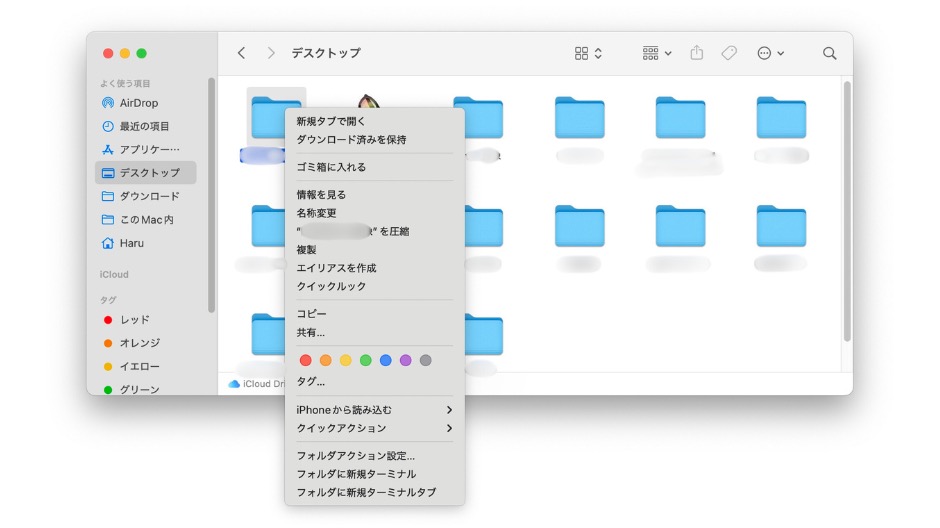
Task: Choose 情報を見る menu item
Action: (x=375, y=195)
